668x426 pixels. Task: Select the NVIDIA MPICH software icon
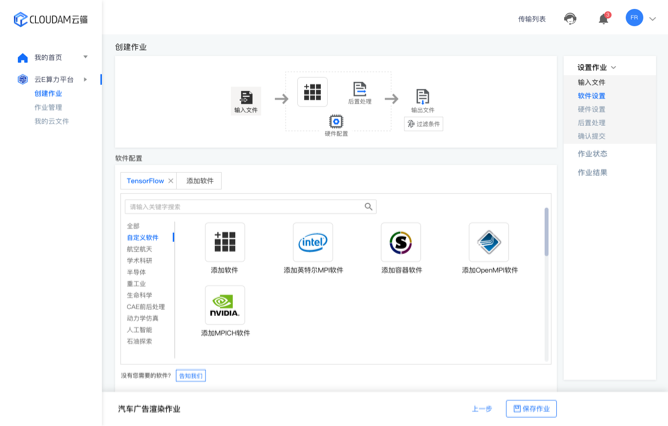224,304
